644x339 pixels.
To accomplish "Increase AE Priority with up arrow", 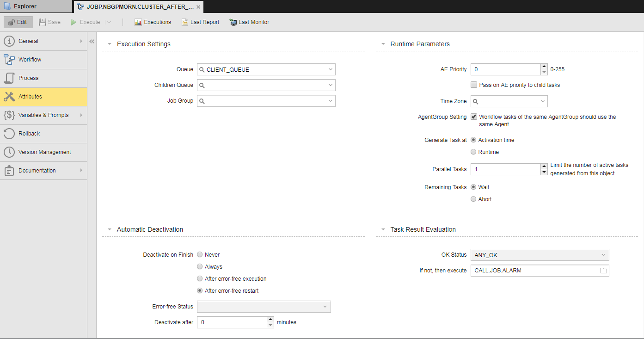I will [x=544, y=67].
